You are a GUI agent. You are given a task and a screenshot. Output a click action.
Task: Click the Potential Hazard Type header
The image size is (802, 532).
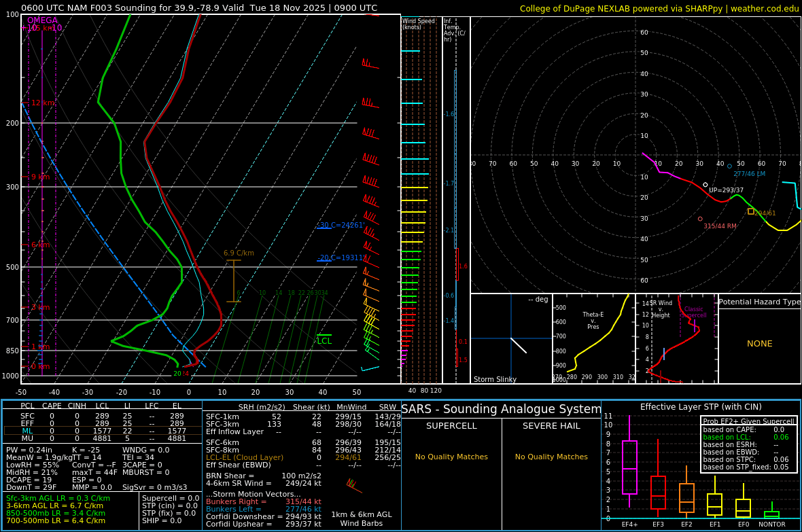tap(760, 302)
